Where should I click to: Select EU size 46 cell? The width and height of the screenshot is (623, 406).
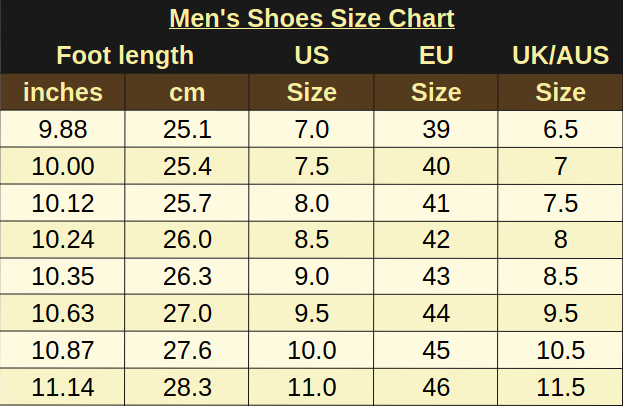tap(436, 387)
